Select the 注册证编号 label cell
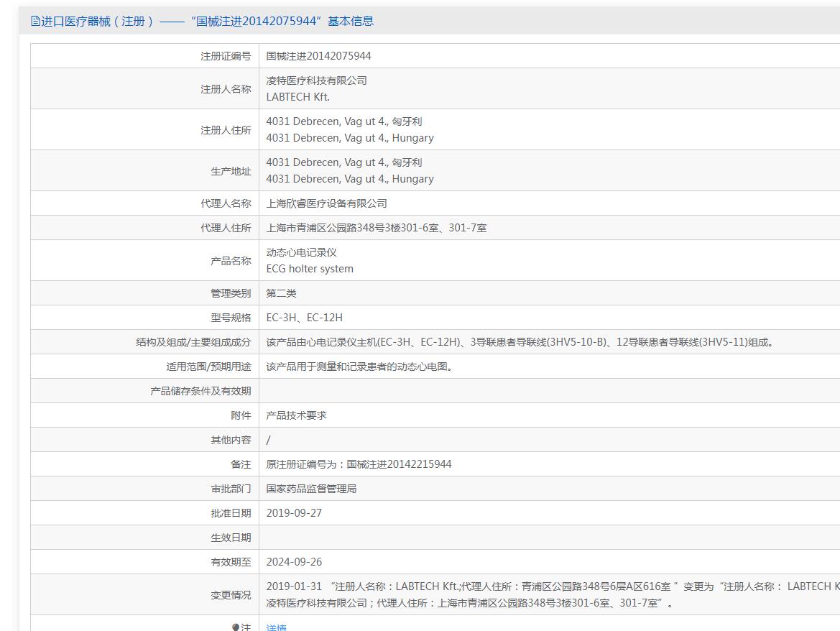 (x=226, y=56)
